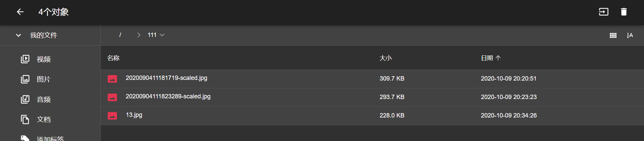Viewport: 644px width, 141px height.
Task: Go to root path slash
Action: (x=120, y=35)
